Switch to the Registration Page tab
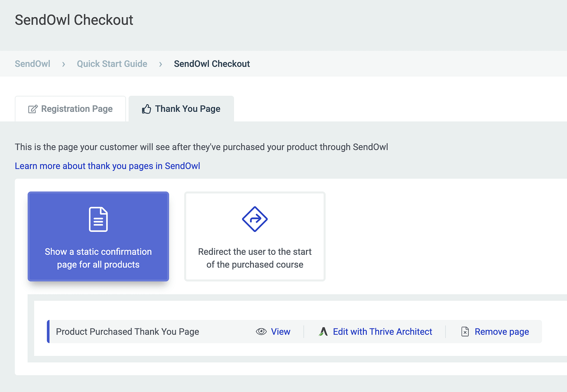The width and height of the screenshot is (567, 392). tap(70, 109)
